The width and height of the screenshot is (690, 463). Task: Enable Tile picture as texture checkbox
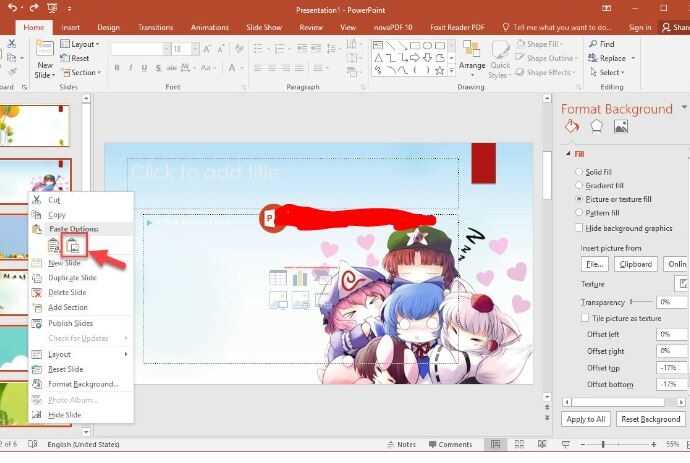click(585, 318)
